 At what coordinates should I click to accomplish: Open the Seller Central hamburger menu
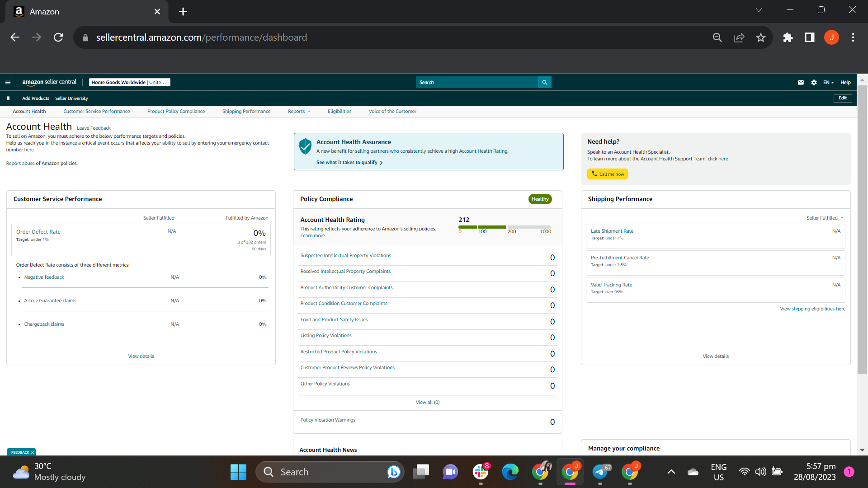[x=8, y=82]
